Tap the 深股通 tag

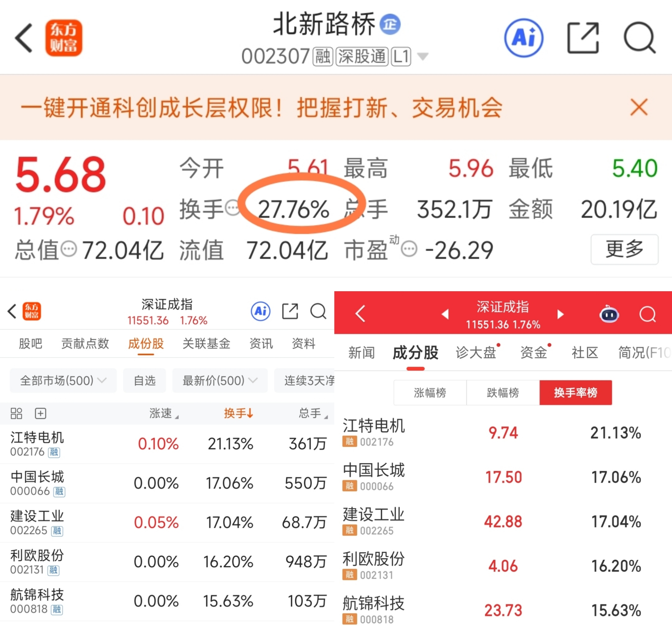point(362,56)
